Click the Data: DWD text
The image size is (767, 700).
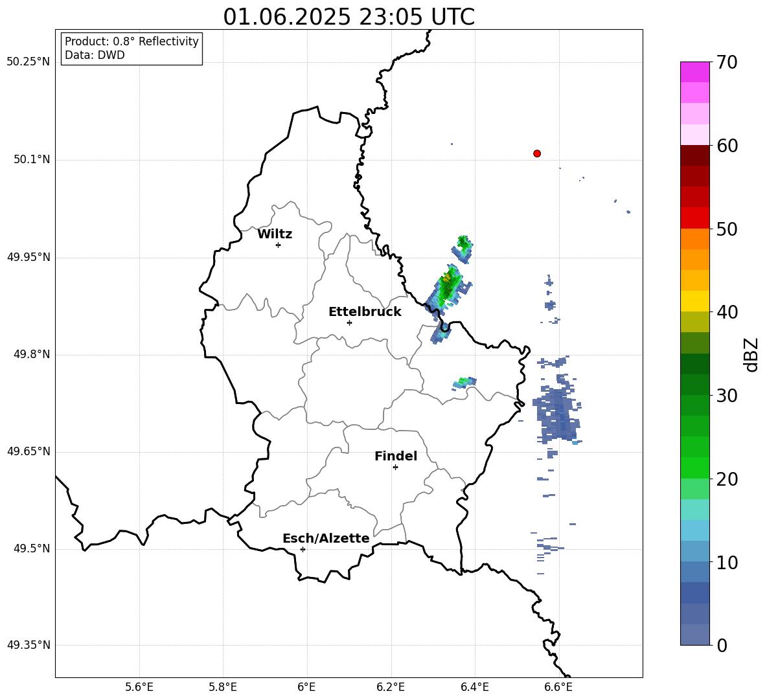[x=95, y=55]
